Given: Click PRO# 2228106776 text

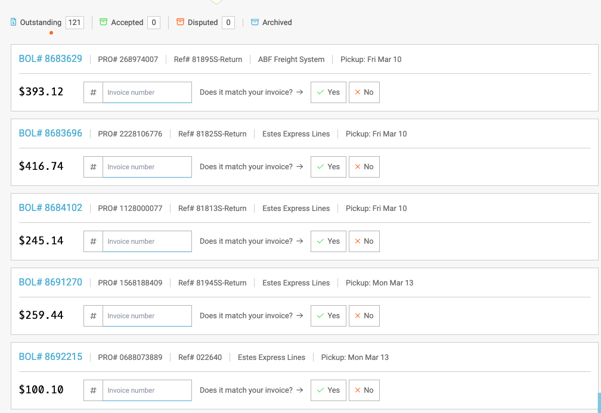Looking at the screenshot, I should point(130,134).
